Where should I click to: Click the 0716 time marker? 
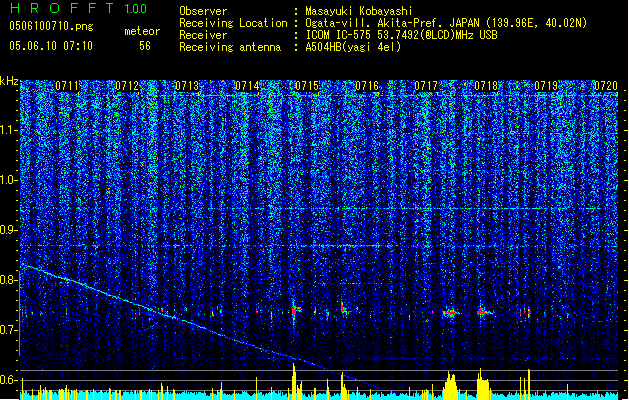coord(367,86)
